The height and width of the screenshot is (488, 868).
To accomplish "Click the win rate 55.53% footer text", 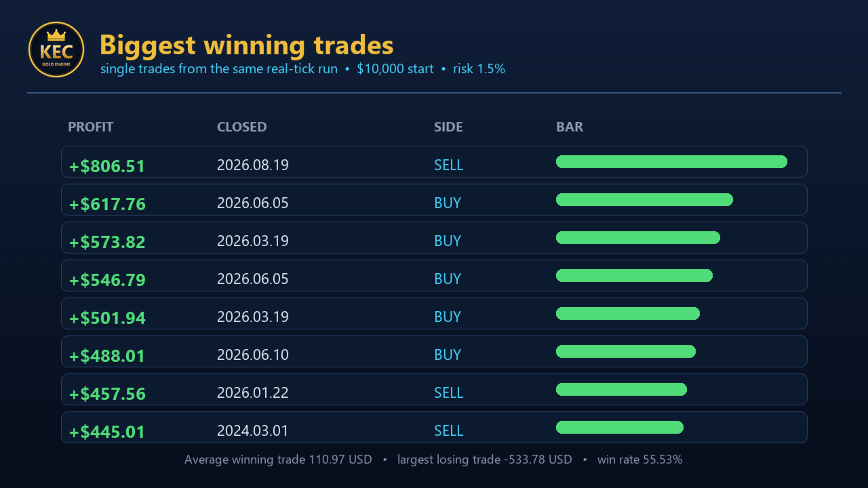I will (x=639, y=460).
